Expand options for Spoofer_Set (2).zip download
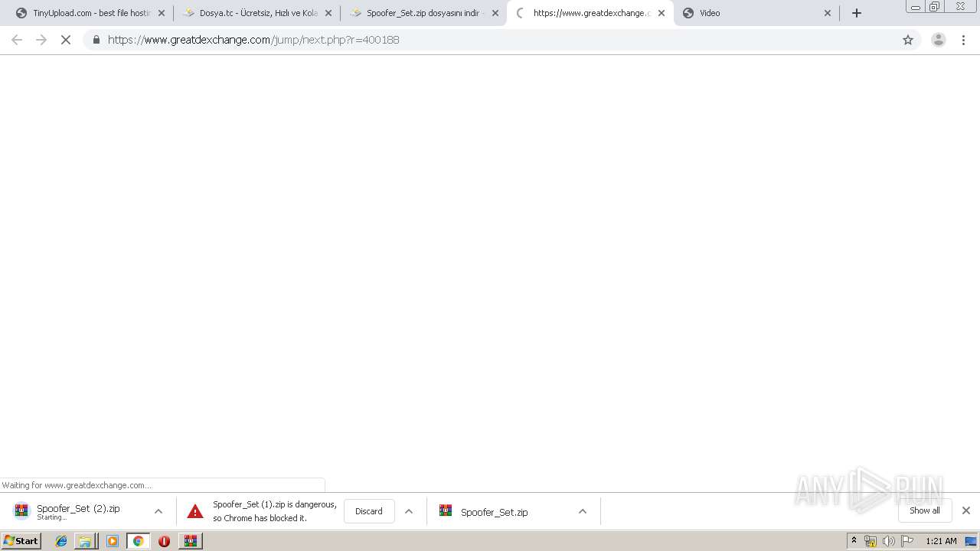Viewport: 980px width, 551px height. 158,511
